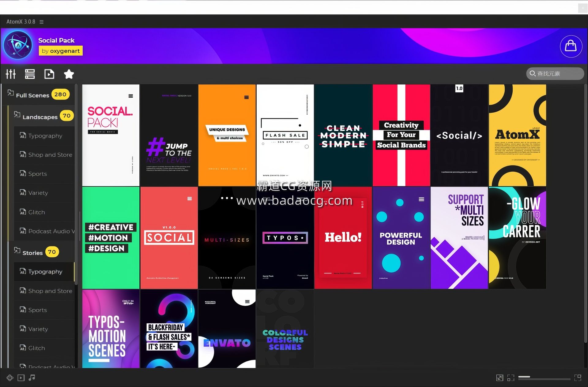Open the <Social/> dark thumbnail
The width and height of the screenshot is (588, 387).
pyautogui.click(x=459, y=135)
